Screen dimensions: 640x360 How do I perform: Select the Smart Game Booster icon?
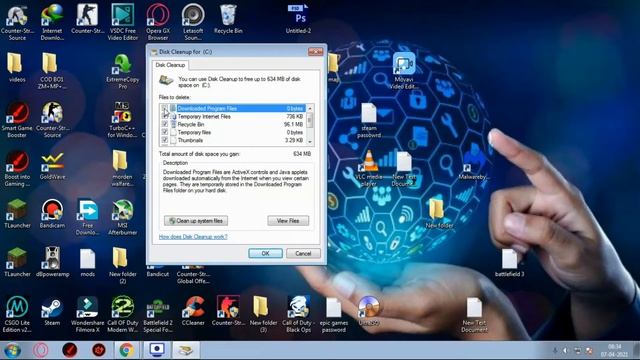coord(17,120)
